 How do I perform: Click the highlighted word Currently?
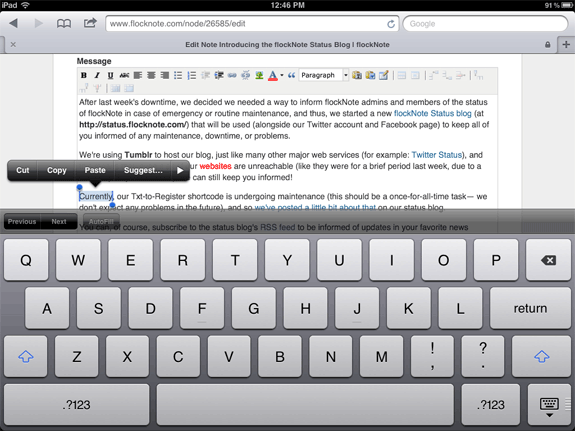[x=96, y=196]
